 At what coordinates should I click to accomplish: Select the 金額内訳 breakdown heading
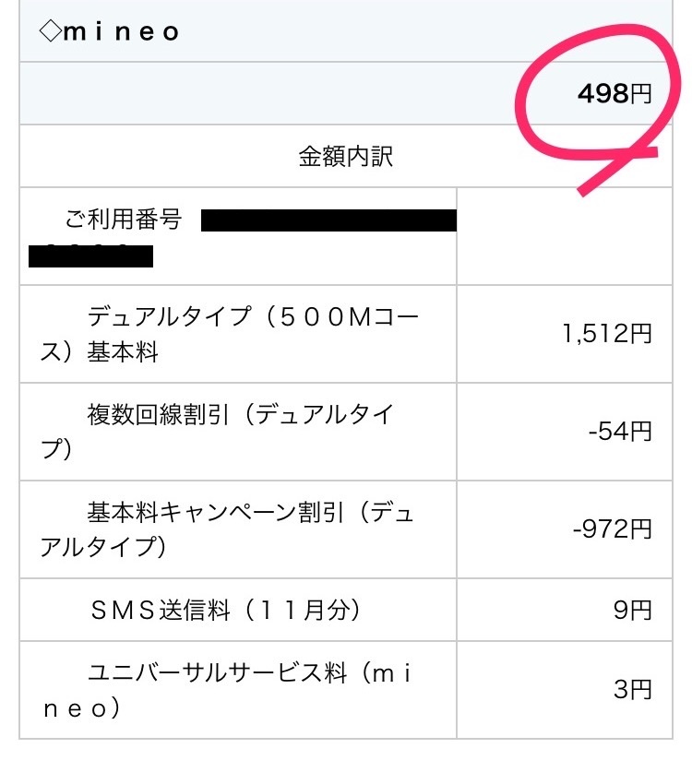pyautogui.click(x=346, y=156)
